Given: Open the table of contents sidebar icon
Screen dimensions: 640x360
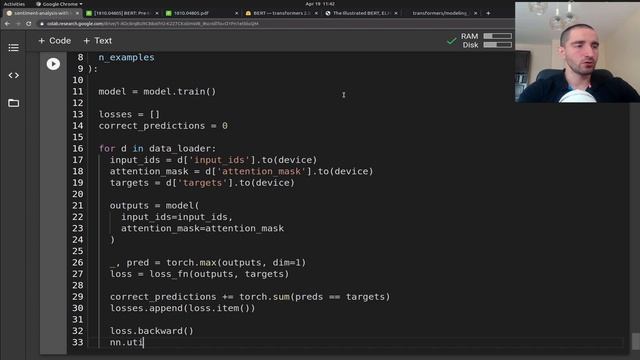Looking at the screenshot, I should pos(13,48).
